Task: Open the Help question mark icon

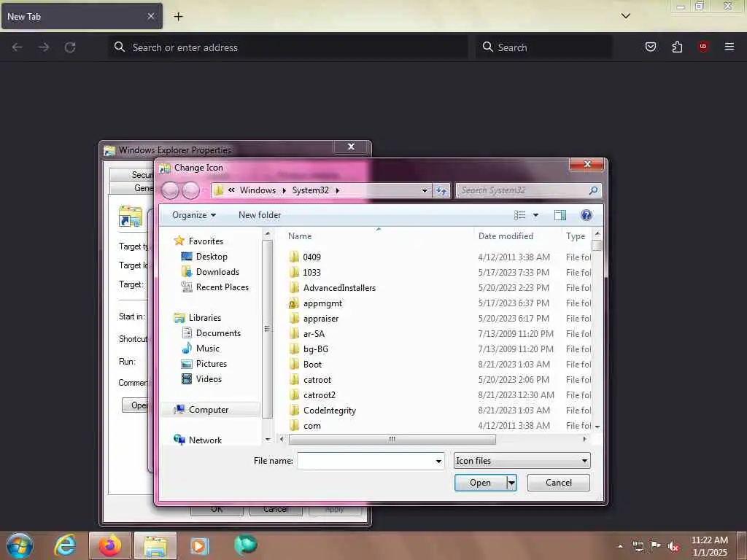Action: click(x=587, y=215)
